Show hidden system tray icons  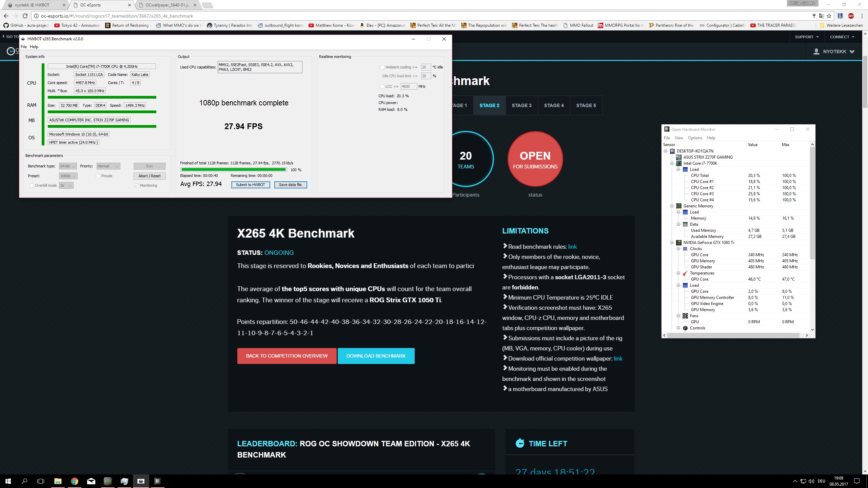click(795, 481)
